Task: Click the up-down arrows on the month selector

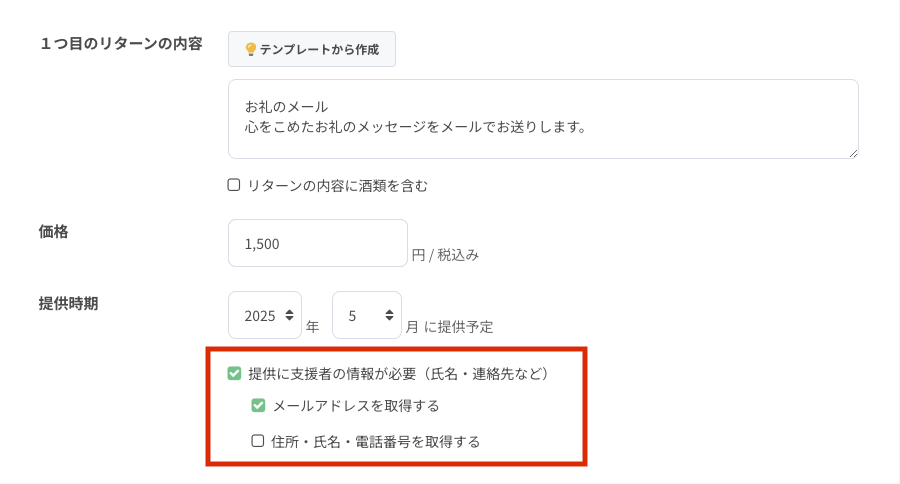Action: (389, 315)
